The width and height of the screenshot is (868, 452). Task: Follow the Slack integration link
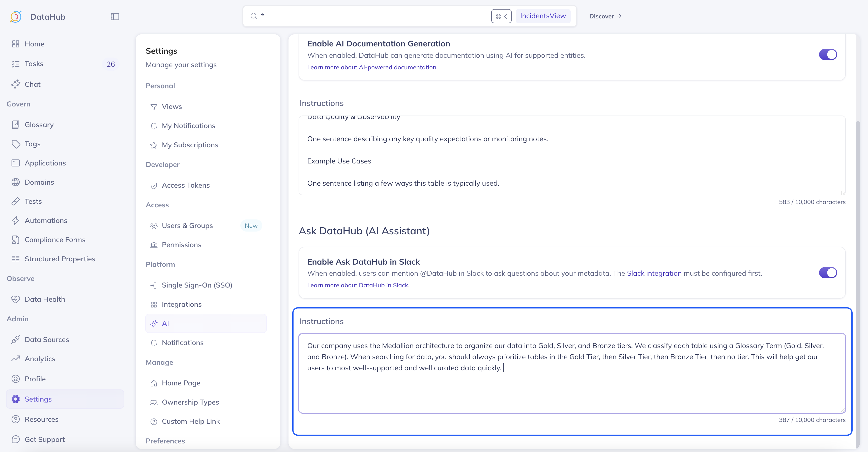(654, 273)
